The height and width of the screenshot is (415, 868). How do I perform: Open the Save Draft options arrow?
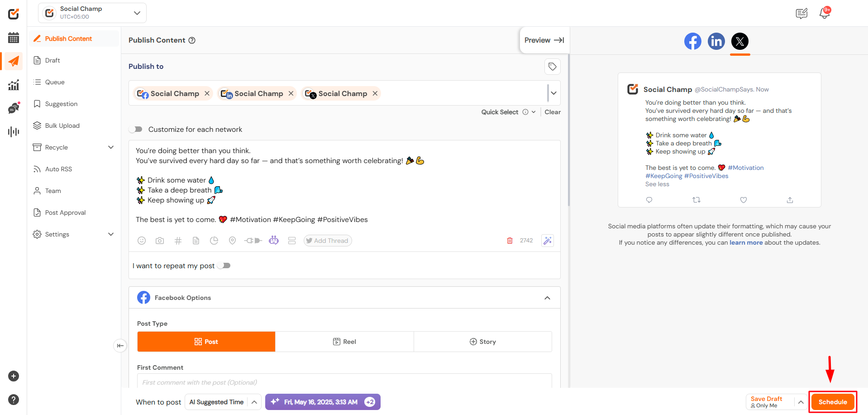tap(801, 402)
